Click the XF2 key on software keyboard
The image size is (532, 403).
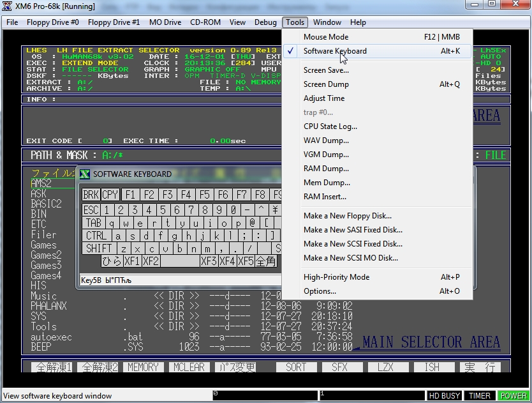[x=151, y=261]
